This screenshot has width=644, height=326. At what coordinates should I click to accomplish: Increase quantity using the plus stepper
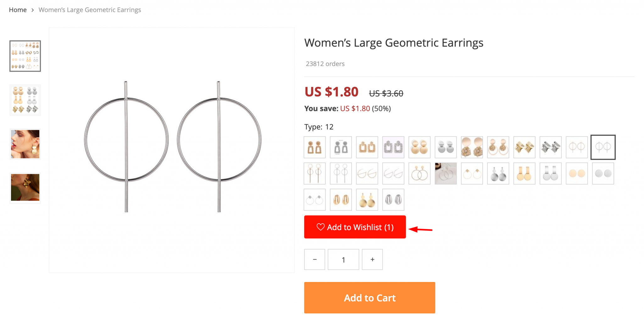pyautogui.click(x=372, y=259)
